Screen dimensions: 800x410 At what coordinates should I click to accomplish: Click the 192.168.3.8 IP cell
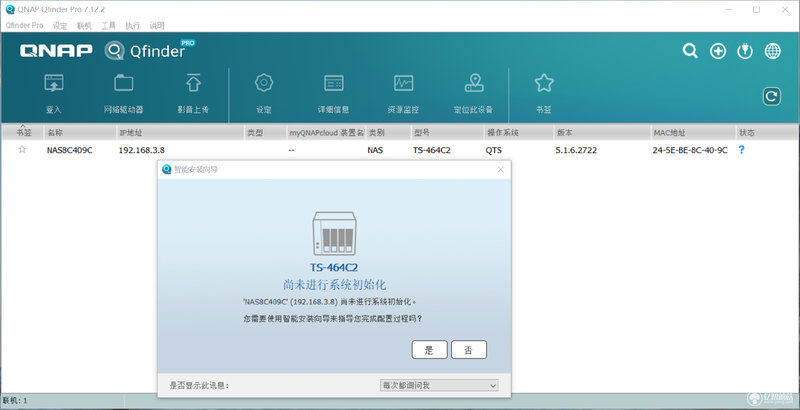(141, 150)
